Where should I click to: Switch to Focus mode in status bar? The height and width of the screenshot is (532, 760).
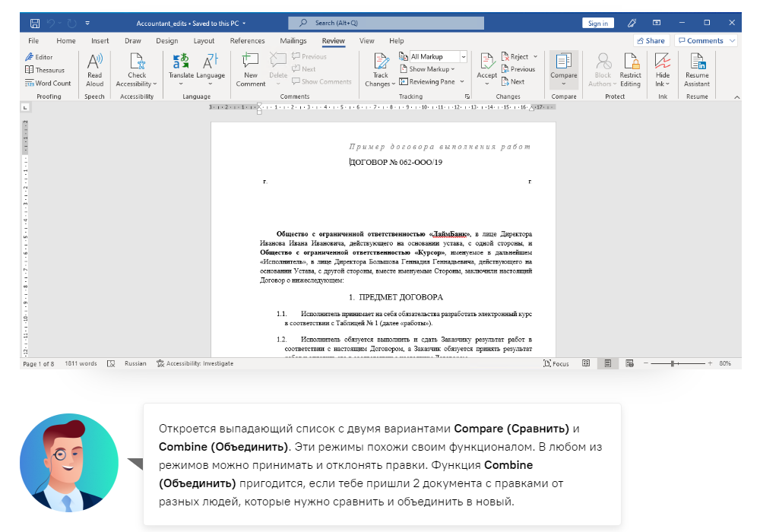coord(556,364)
